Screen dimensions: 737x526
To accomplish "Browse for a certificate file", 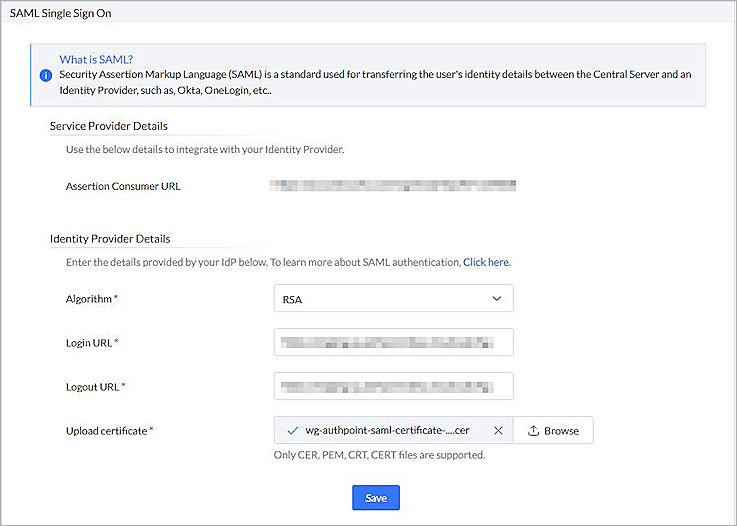I will [553, 430].
